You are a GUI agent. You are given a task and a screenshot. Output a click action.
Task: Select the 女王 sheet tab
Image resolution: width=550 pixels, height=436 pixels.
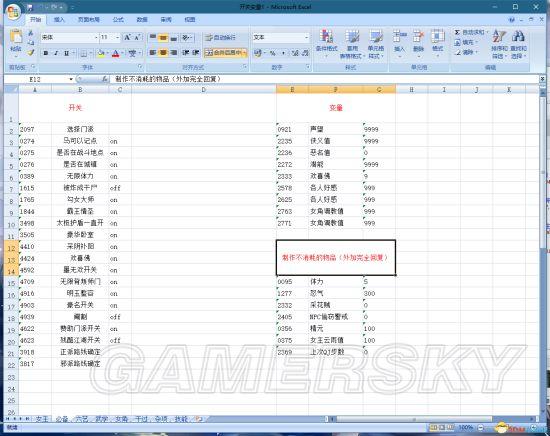42,419
